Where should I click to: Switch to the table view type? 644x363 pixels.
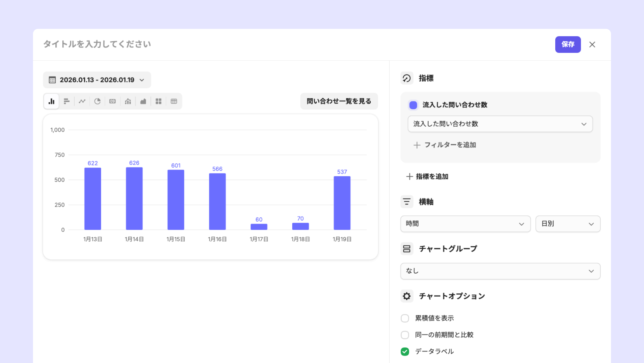(x=174, y=101)
